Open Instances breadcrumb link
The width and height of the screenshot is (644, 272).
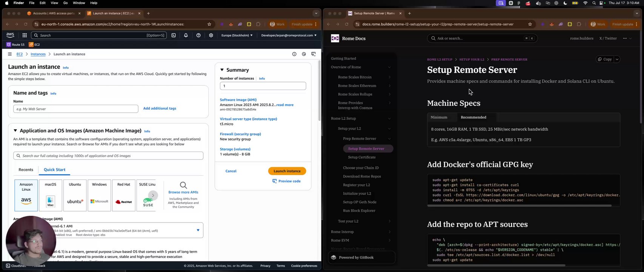tap(38, 54)
